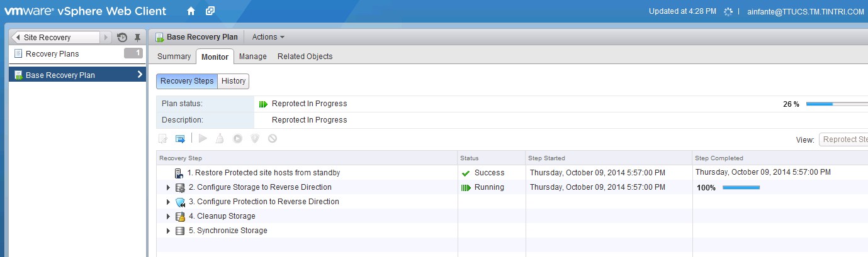868x257 pixels.
Task: Click the Configure Storage step icon
Action: (180, 187)
